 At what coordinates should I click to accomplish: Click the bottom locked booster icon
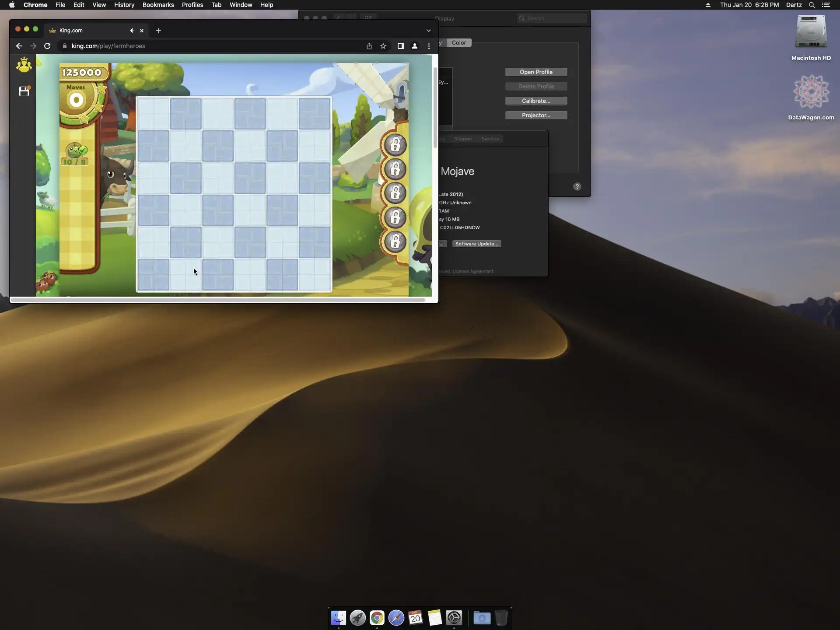[395, 241]
